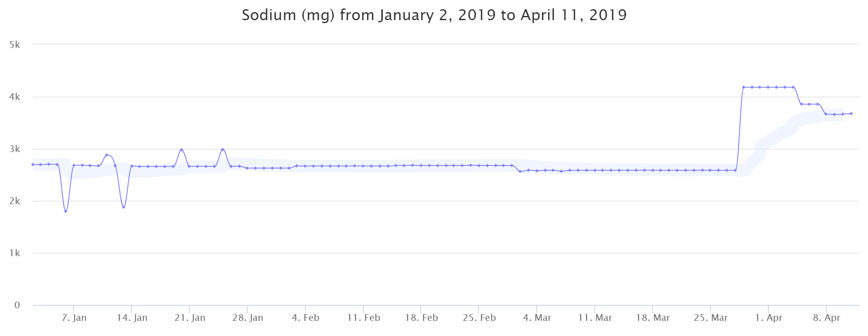Click the first point of the 4.2k plateau
868x336 pixels.
pos(743,87)
